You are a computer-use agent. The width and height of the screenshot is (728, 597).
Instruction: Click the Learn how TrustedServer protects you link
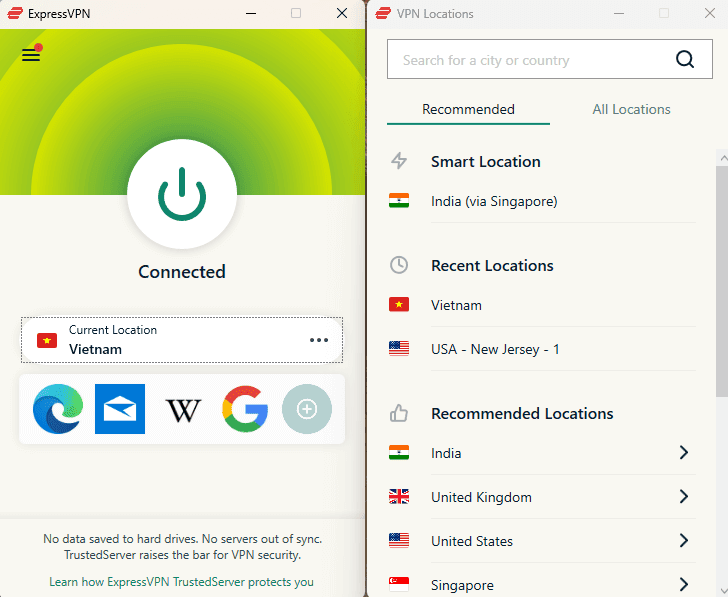pyautogui.click(x=182, y=582)
